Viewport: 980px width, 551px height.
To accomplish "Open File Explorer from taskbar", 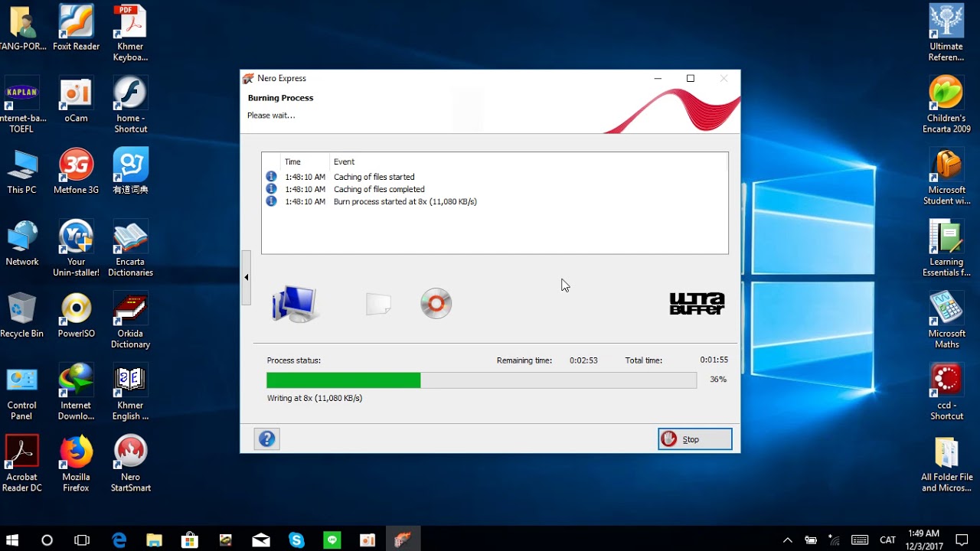I will 154,540.
